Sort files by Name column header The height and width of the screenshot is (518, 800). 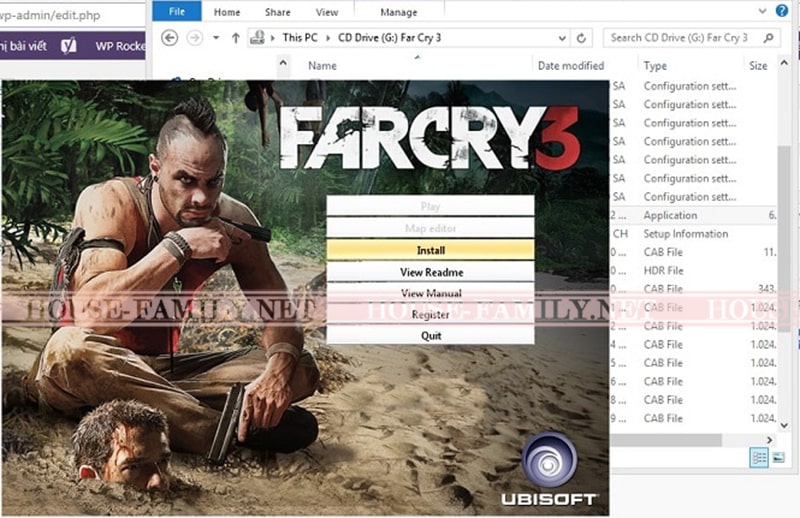[322, 66]
